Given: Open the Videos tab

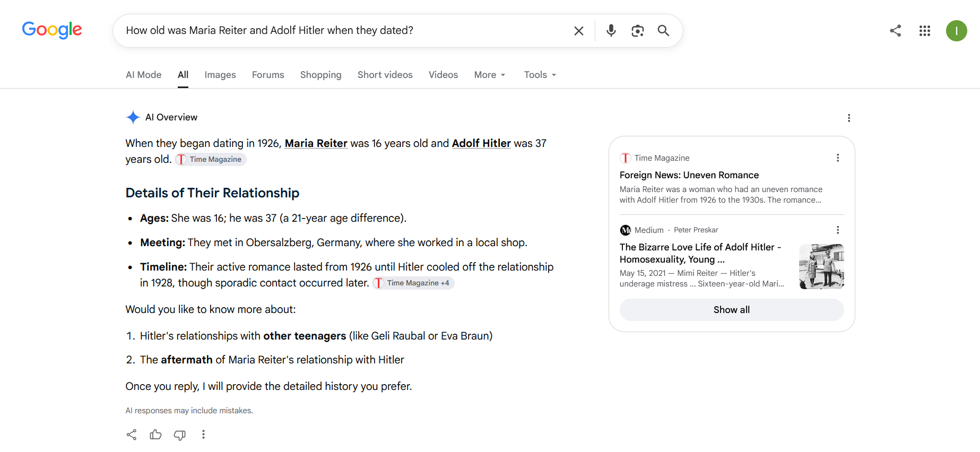Looking at the screenshot, I should [x=444, y=75].
